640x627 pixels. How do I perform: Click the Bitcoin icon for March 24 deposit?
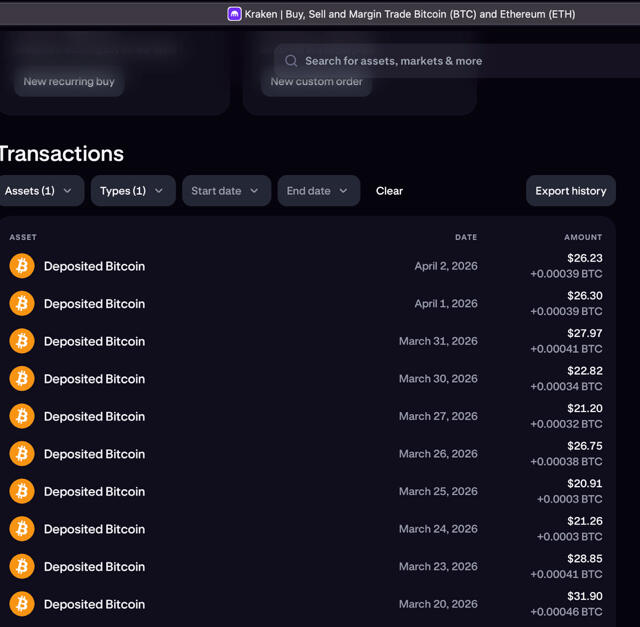[x=22, y=529]
